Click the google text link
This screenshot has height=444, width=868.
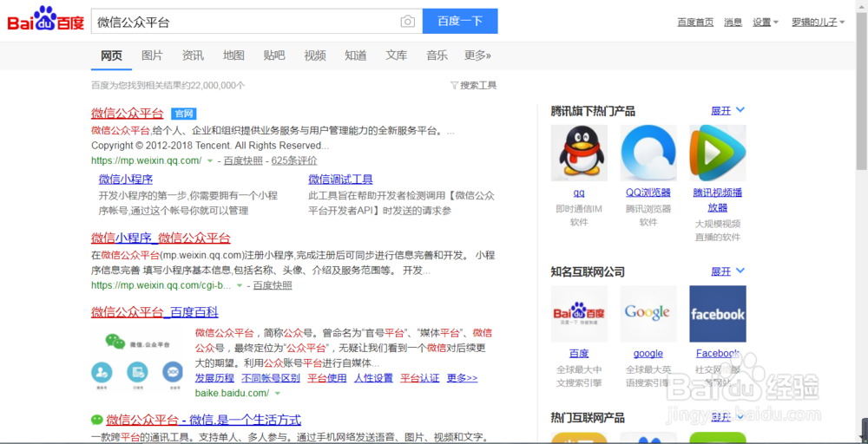(648, 353)
